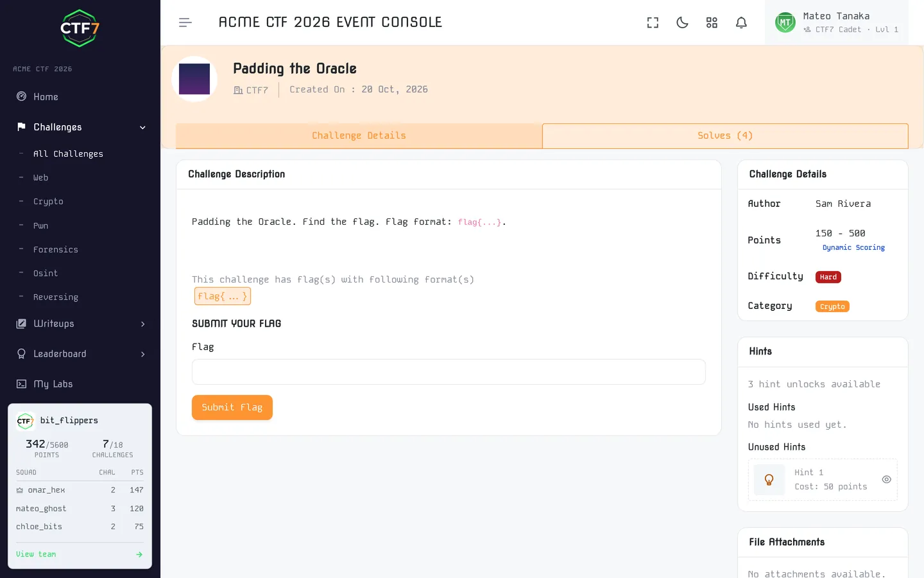Select squad member omar_hex
This screenshot has width=924, height=578.
[46, 490]
